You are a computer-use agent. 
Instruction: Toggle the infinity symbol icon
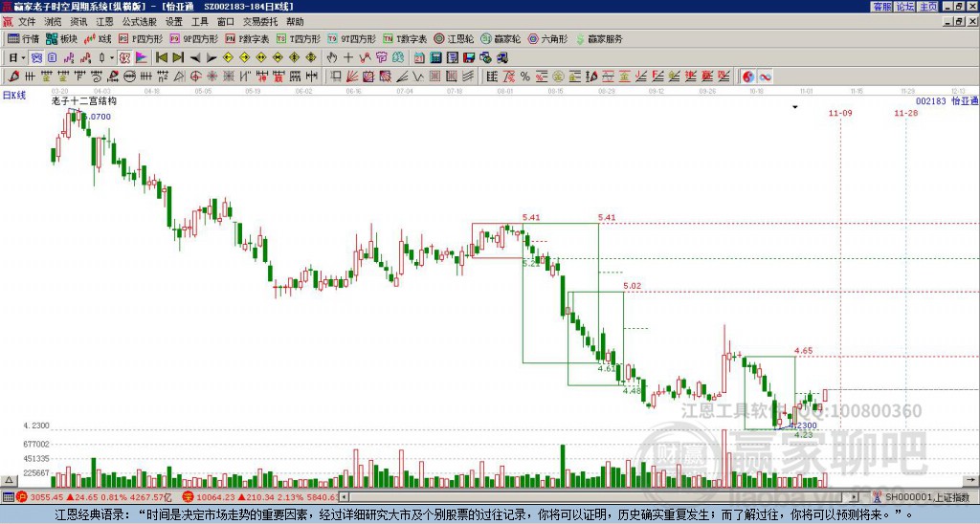pyautogui.click(x=765, y=76)
